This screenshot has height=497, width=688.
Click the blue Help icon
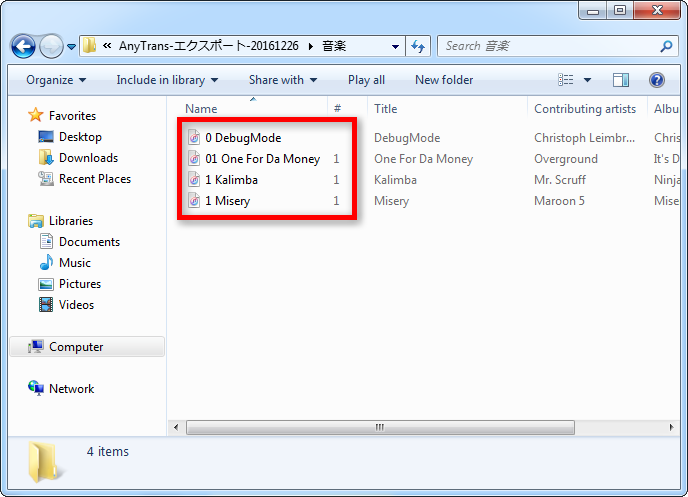[x=656, y=80]
